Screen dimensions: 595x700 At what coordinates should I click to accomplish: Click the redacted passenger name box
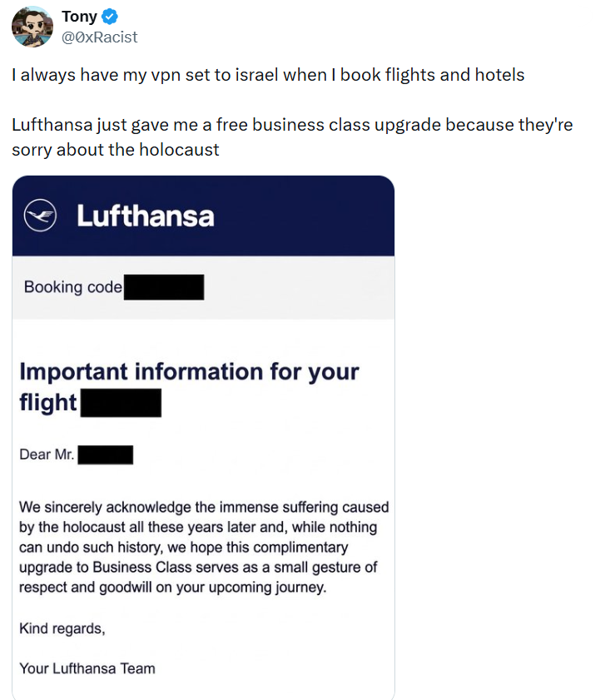106,455
